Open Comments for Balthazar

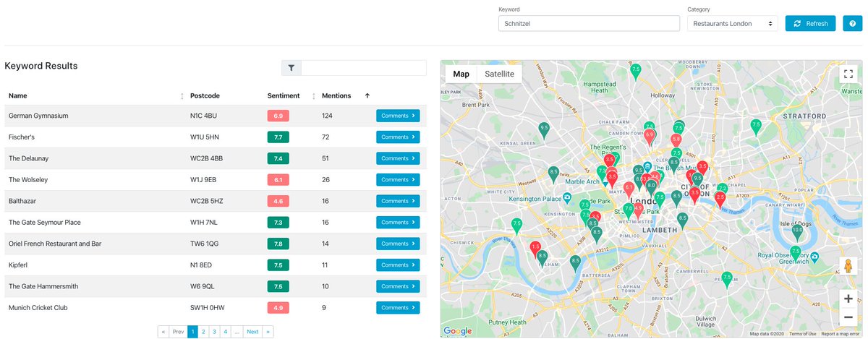398,201
